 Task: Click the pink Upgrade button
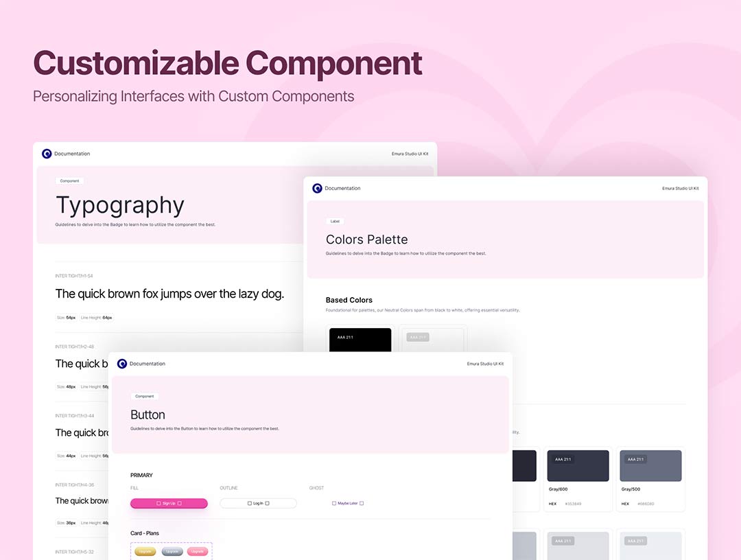pyautogui.click(x=198, y=551)
